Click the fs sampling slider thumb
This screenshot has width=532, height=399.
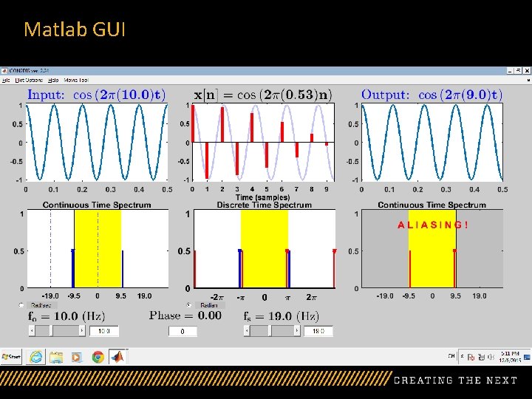tap(270, 330)
